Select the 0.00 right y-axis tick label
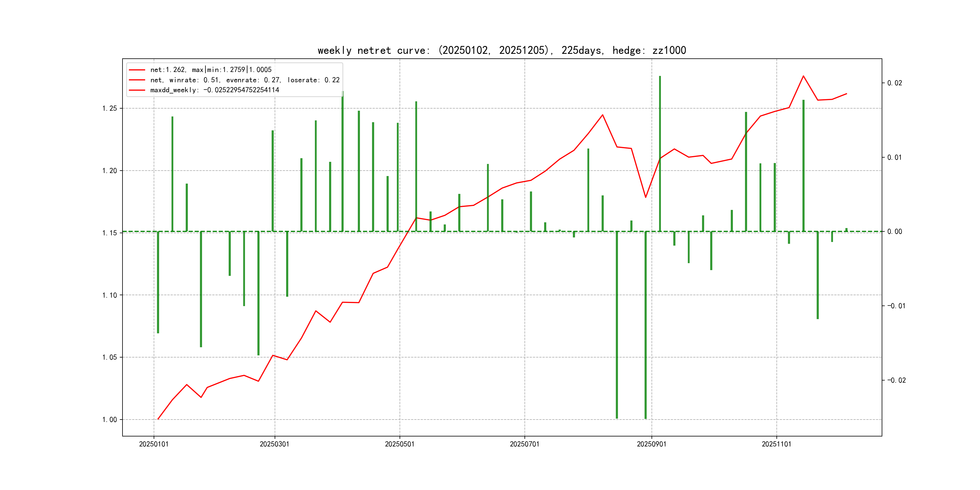 pyautogui.click(x=894, y=231)
